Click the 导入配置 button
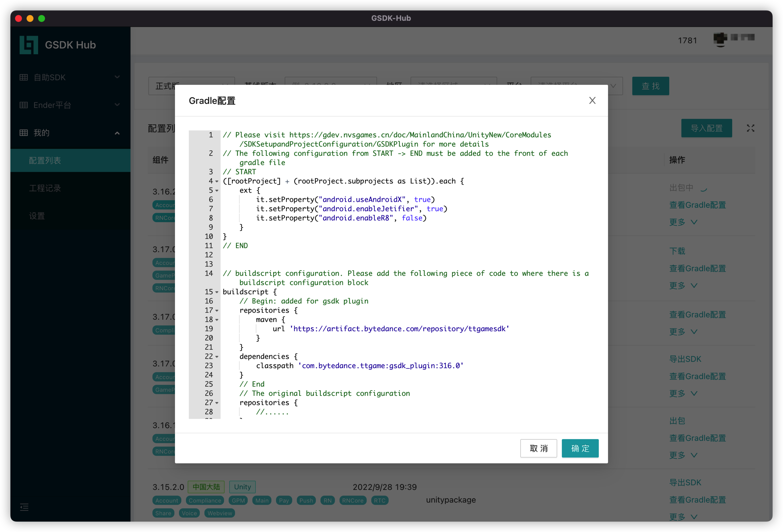This screenshot has width=783, height=532. (706, 128)
